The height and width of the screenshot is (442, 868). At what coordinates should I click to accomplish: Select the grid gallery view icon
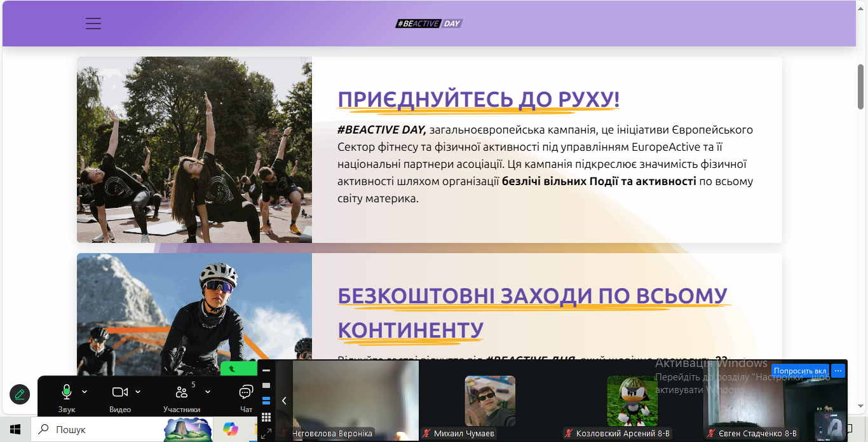click(266, 417)
